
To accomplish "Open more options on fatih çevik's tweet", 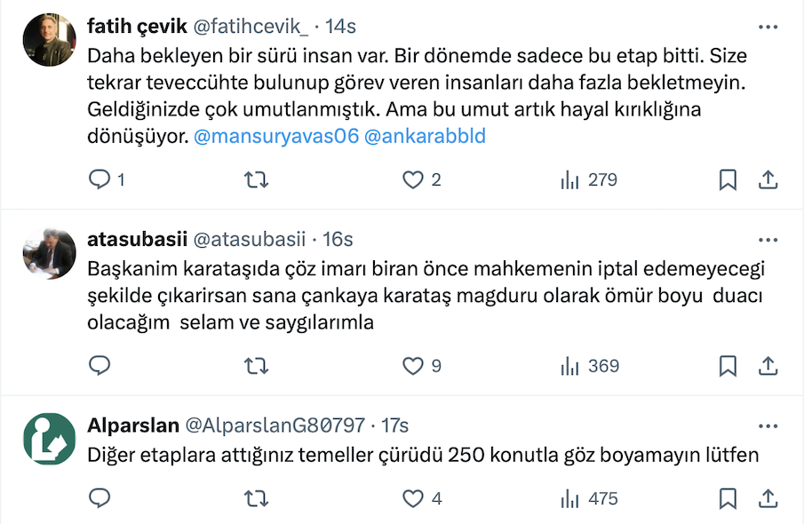I will 768,28.
